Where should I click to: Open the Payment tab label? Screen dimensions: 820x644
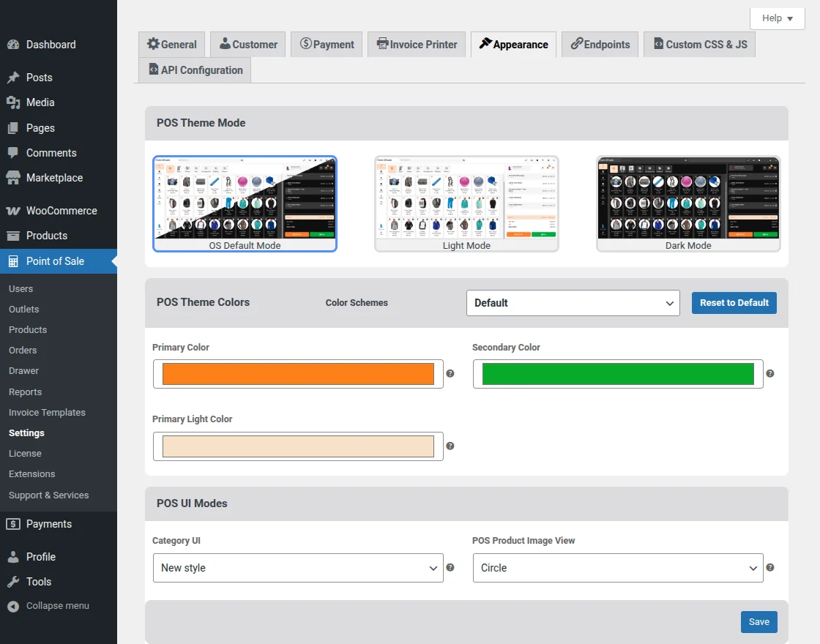pyautogui.click(x=334, y=45)
